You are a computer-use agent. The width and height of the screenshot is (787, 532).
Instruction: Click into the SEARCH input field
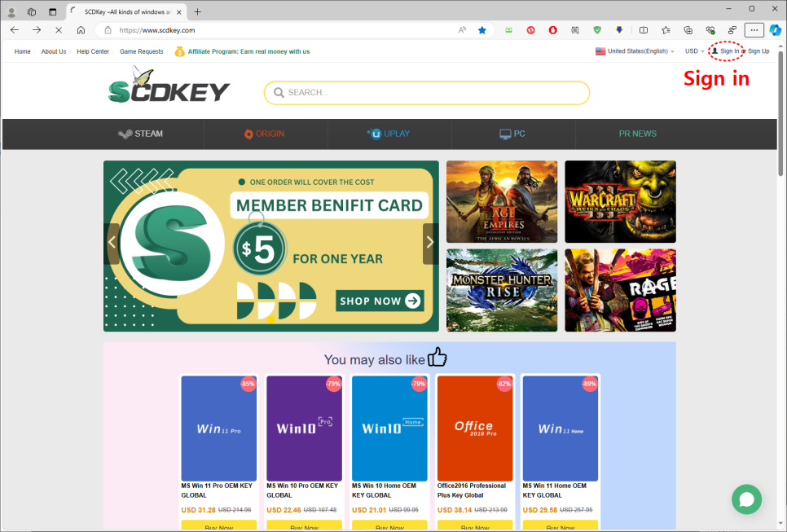[427, 93]
